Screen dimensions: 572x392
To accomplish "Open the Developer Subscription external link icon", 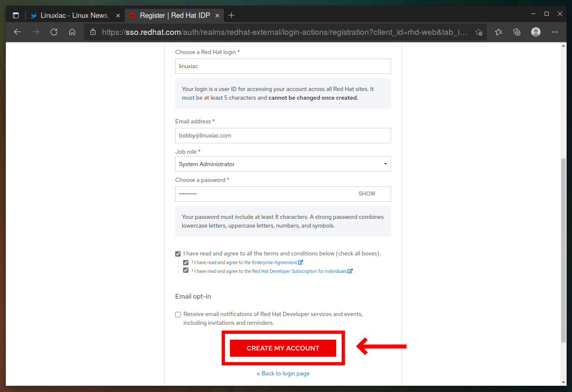I will [x=350, y=271].
